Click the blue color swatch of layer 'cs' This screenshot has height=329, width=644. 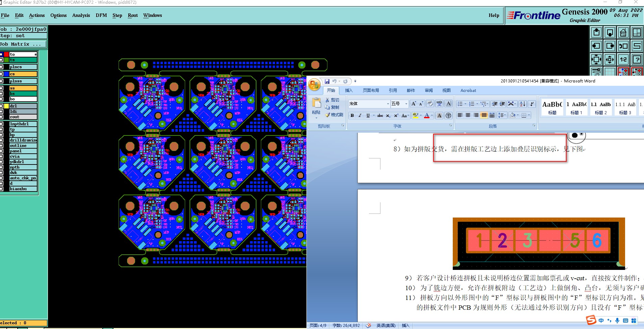coord(6,74)
